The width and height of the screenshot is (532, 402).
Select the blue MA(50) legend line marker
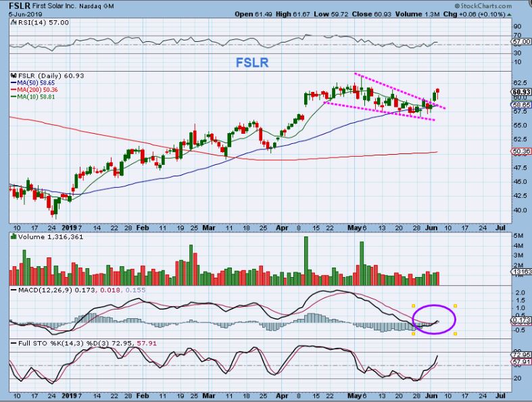(14, 83)
